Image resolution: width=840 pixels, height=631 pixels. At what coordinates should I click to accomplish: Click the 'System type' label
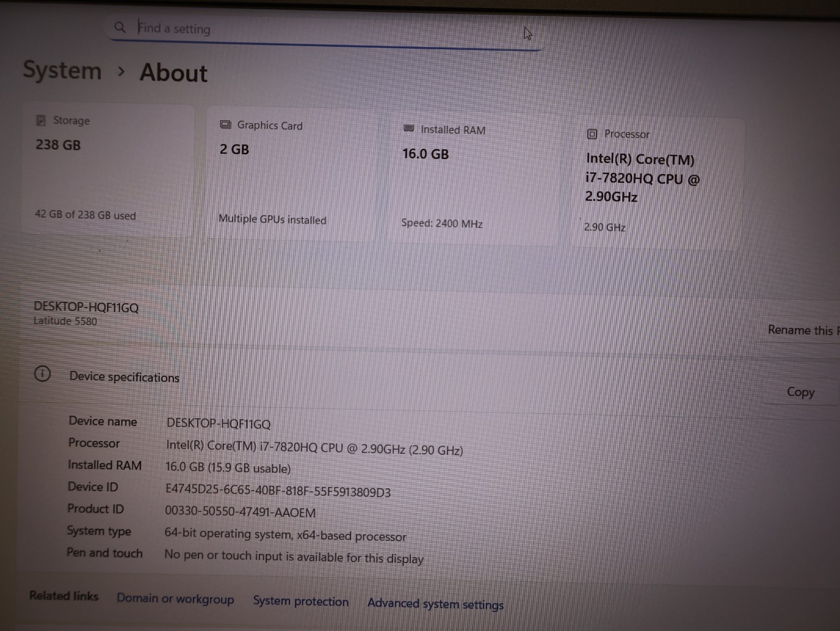point(99,531)
